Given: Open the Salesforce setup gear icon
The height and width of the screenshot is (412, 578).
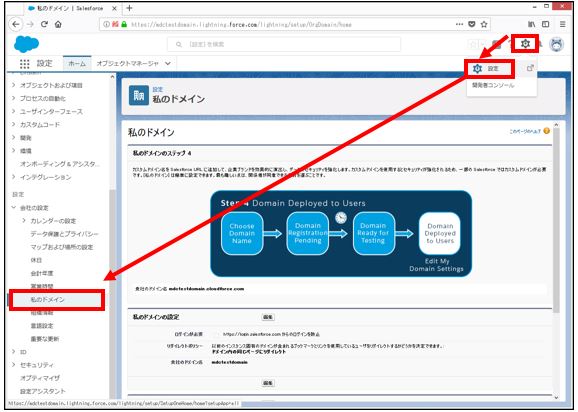Looking at the screenshot, I should point(525,44).
